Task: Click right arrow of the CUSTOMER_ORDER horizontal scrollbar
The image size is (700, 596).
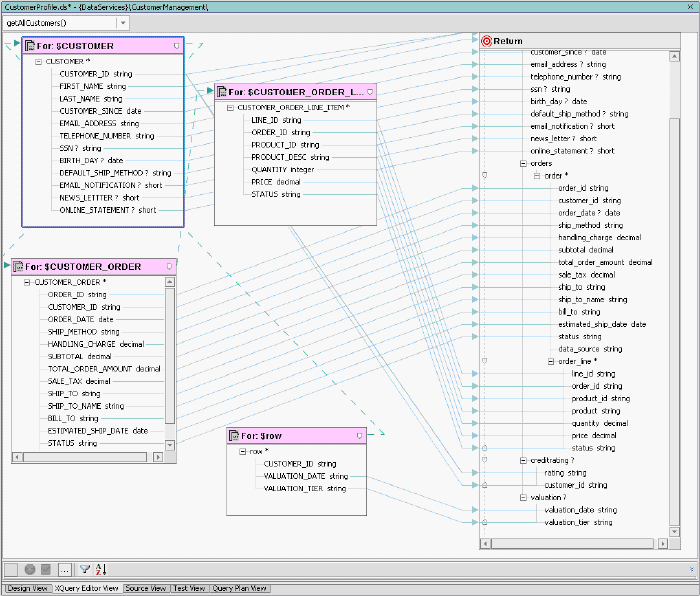Action: (x=158, y=457)
